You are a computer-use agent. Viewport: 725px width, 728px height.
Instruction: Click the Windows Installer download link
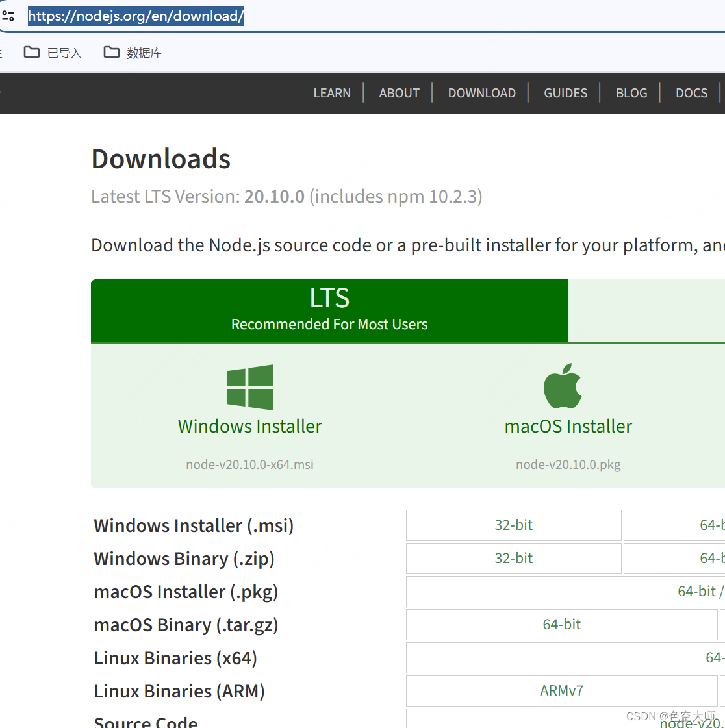249,426
